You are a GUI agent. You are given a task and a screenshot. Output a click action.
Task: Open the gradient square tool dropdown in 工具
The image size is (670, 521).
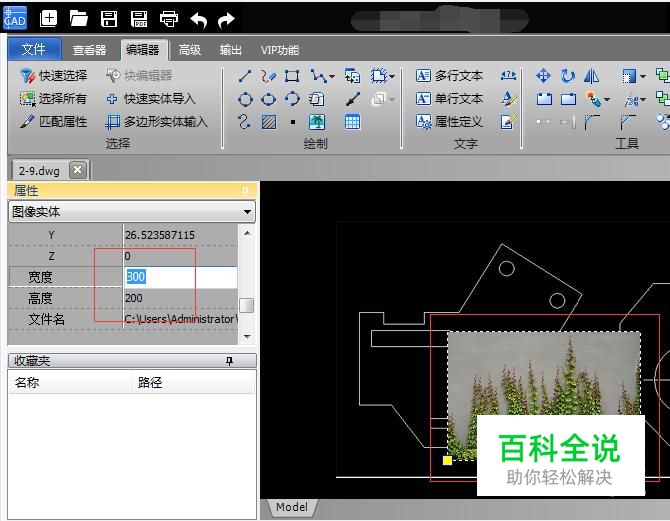click(643, 77)
